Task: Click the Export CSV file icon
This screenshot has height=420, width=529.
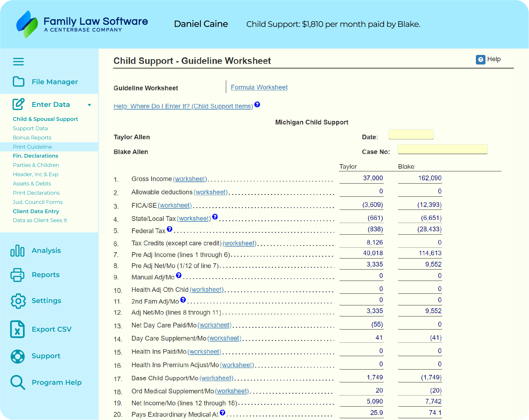Action: 17,329
